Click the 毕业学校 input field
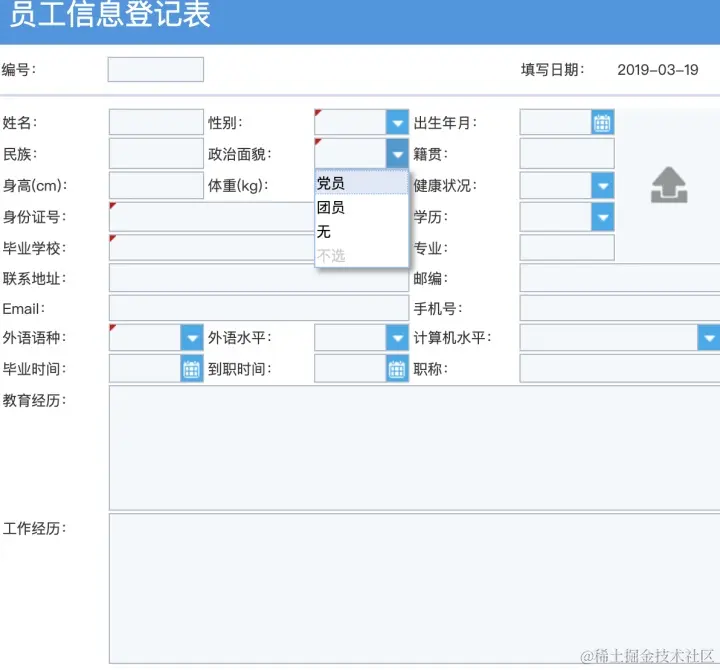720x670 pixels. point(212,248)
